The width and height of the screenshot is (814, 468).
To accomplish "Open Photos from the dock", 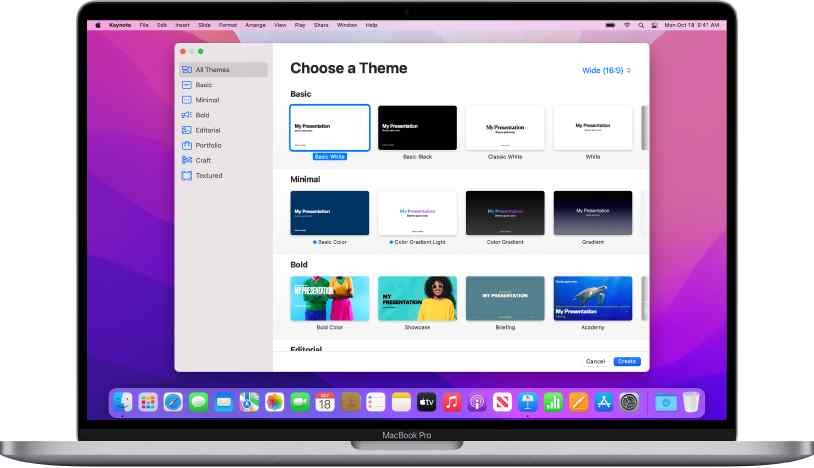I will (274, 402).
